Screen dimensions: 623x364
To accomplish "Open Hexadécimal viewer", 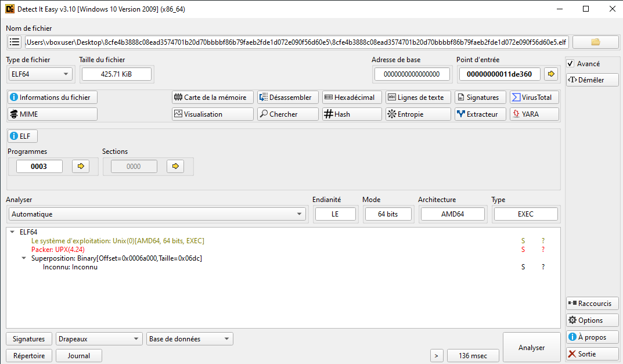I will coord(352,98).
